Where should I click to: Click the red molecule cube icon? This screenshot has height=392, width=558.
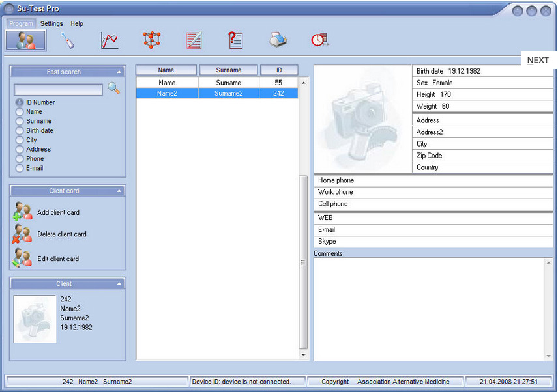click(x=151, y=40)
